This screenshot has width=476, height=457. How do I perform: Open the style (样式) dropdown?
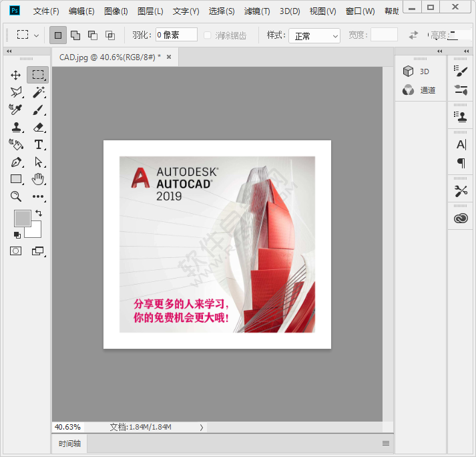click(314, 36)
